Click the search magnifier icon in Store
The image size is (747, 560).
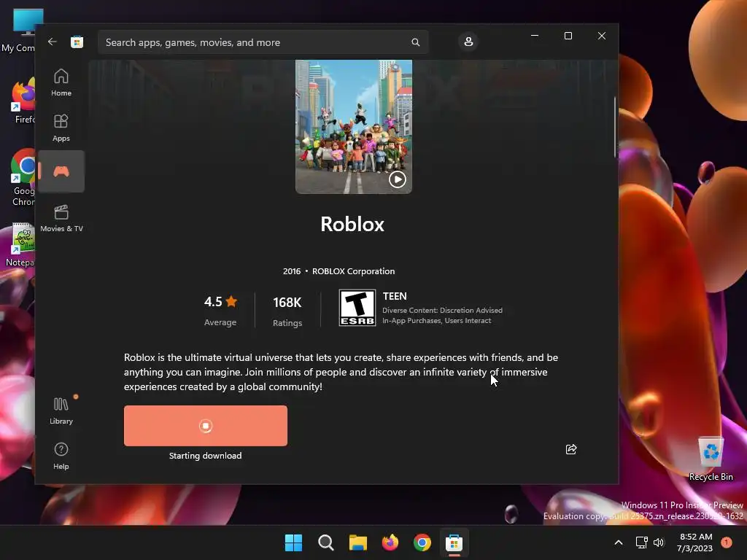pos(415,42)
